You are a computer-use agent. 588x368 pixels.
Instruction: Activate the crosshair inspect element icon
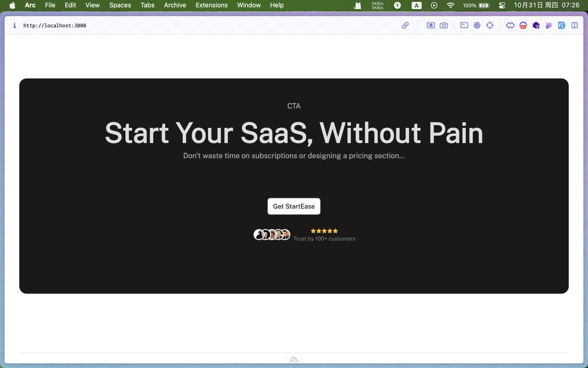coord(490,26)
